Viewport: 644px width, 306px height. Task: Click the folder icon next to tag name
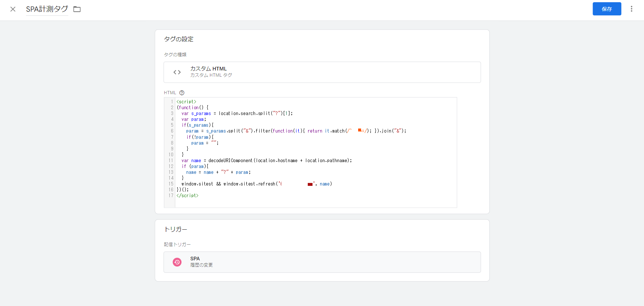(77, 9)
